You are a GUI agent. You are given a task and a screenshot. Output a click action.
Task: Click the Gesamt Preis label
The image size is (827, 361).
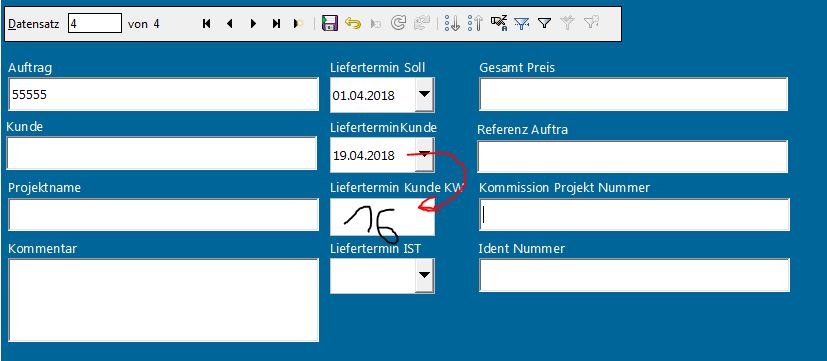517,68
